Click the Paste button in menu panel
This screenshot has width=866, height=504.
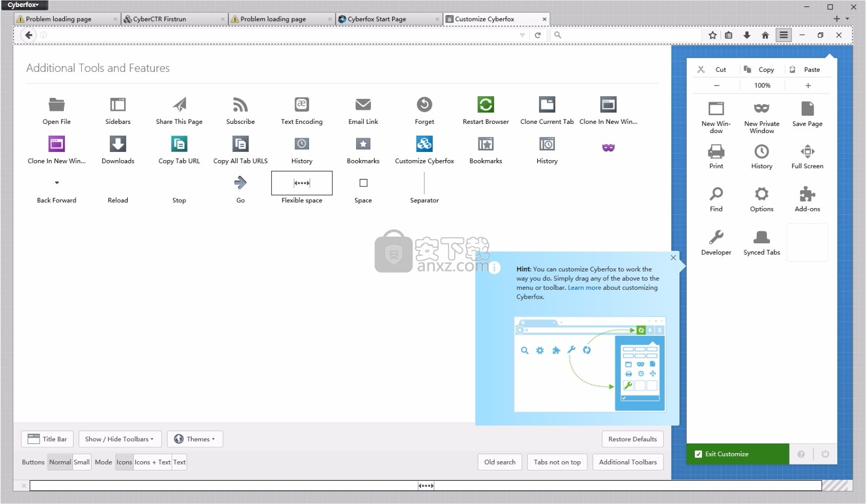click(x=807, y=70)
